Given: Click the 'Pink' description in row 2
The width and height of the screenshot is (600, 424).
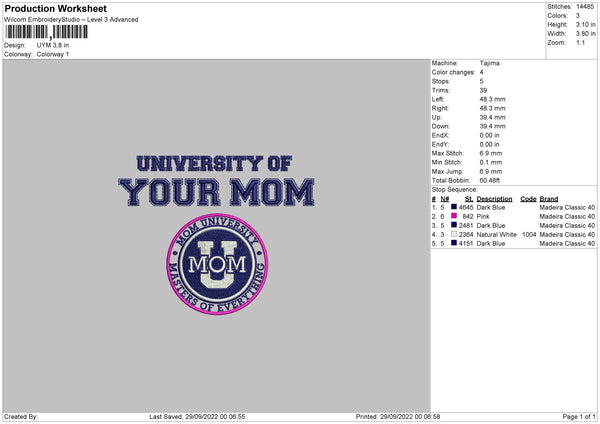Looking at the screenshot, I should point(483,217).
